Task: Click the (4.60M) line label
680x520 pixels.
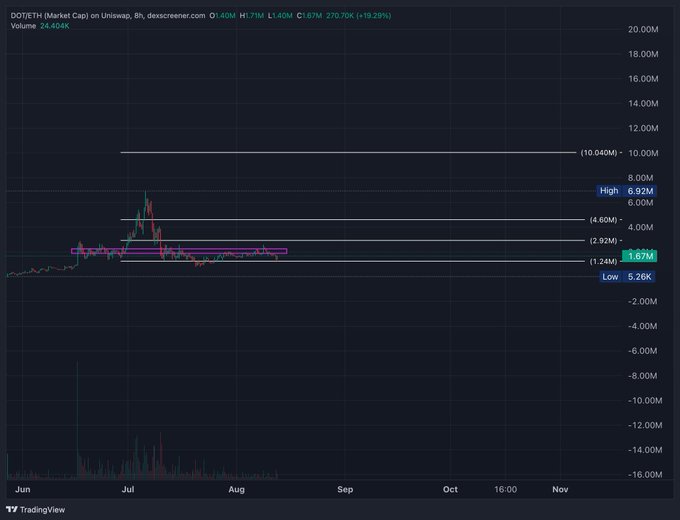Action: [x=603, y=220]
